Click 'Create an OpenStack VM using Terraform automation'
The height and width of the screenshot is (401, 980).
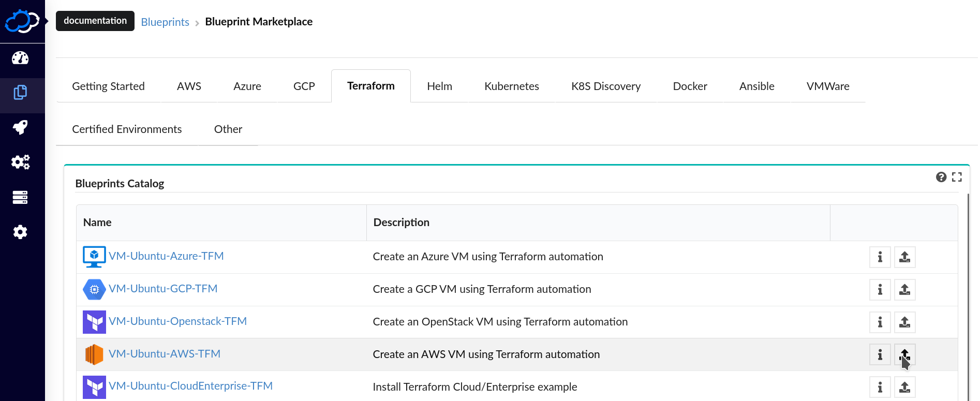pyautogui.click(x=500, y=322)
